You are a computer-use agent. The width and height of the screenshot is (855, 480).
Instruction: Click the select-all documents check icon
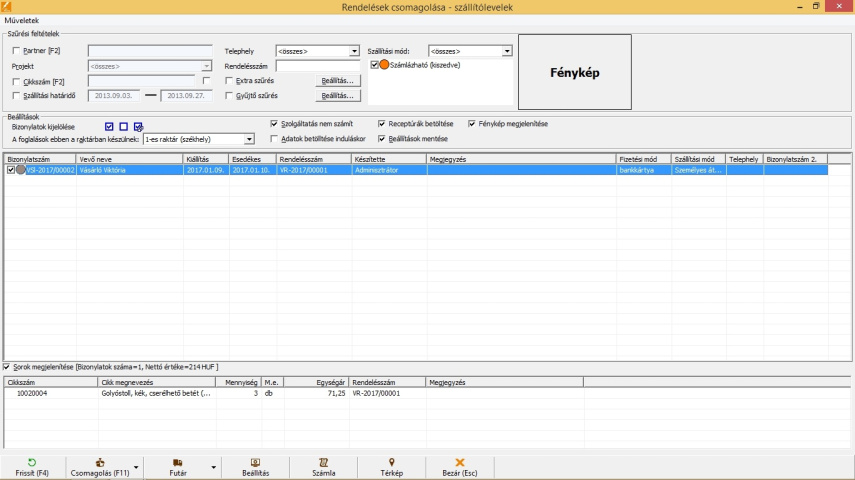point(109,126)
